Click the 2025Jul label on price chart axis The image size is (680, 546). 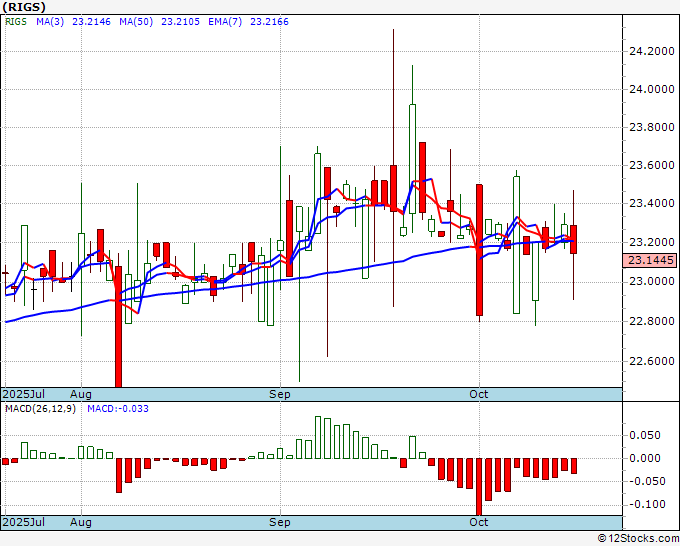click(x=23, y=394)
